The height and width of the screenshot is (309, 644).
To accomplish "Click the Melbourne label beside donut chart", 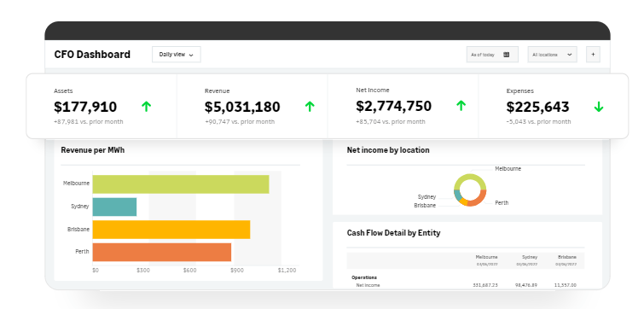I will click(x=508, y=169).
